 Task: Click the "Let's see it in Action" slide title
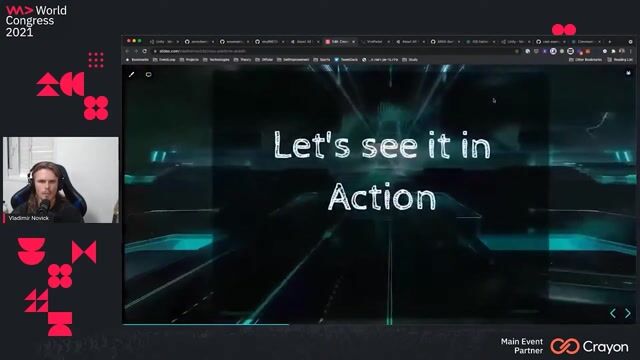click(382, 171)
